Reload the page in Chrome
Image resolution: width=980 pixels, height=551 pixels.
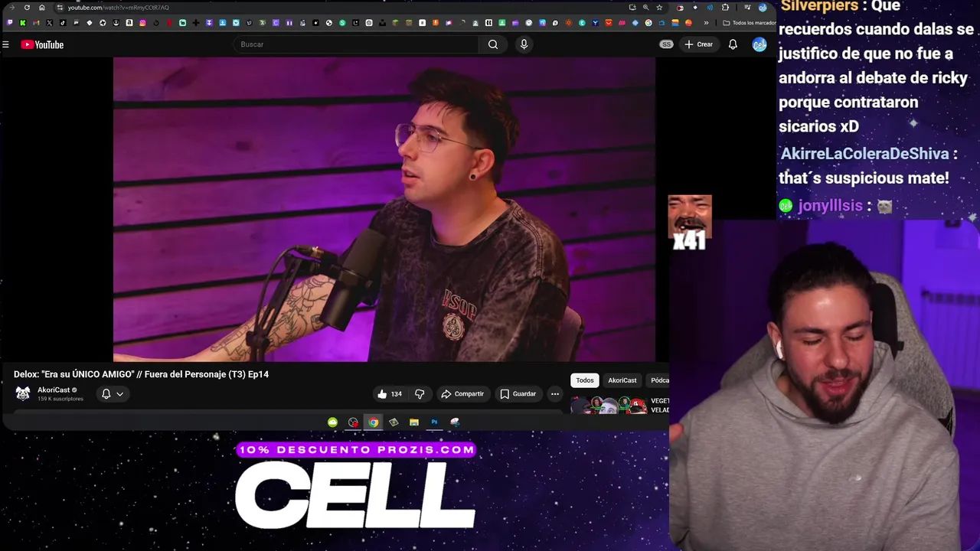click(x=27, y=8)
